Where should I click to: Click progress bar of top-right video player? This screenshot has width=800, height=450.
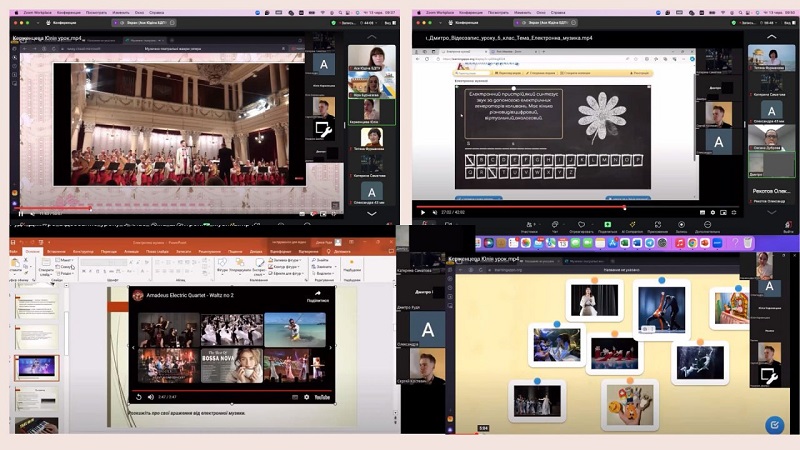pyautogui.click(x=579, y=207)
